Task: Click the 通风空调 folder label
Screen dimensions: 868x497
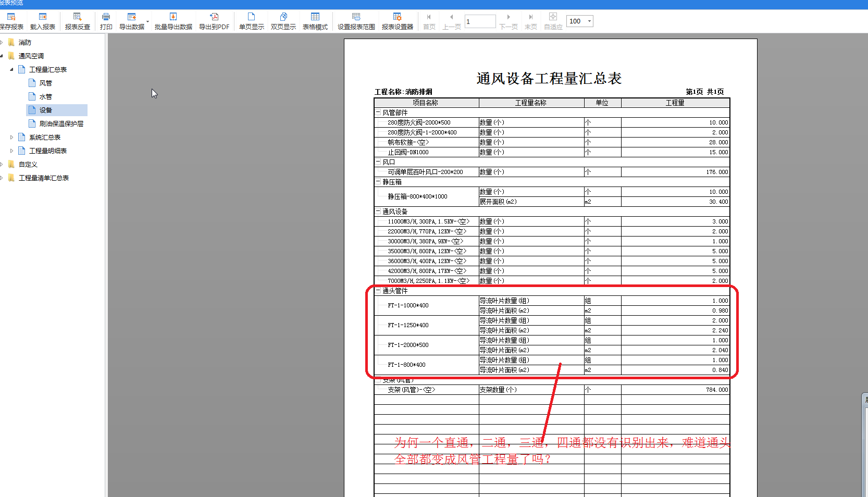Action: [x=31, y=56]
